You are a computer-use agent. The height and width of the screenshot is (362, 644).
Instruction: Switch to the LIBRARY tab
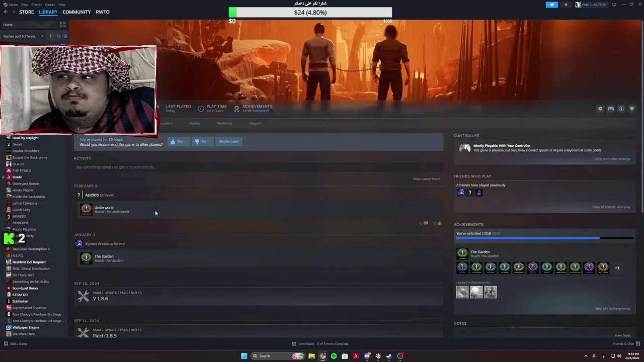click(x=48, y=12)
